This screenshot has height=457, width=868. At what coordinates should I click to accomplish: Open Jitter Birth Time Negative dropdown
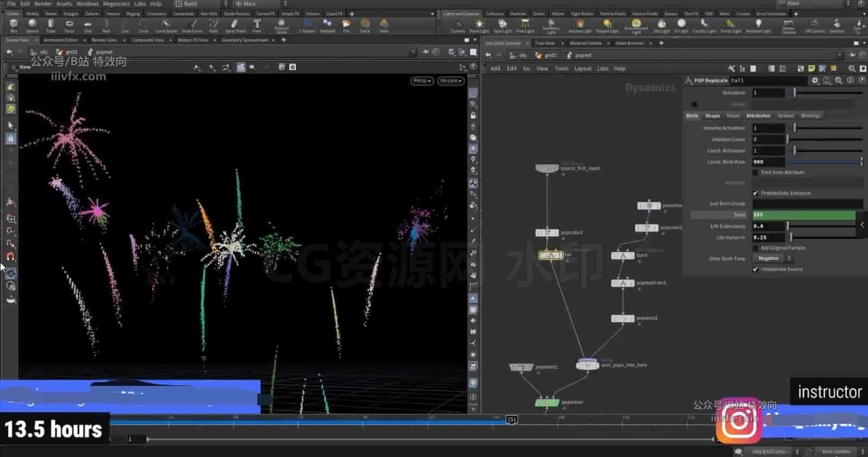pos(773,258)
